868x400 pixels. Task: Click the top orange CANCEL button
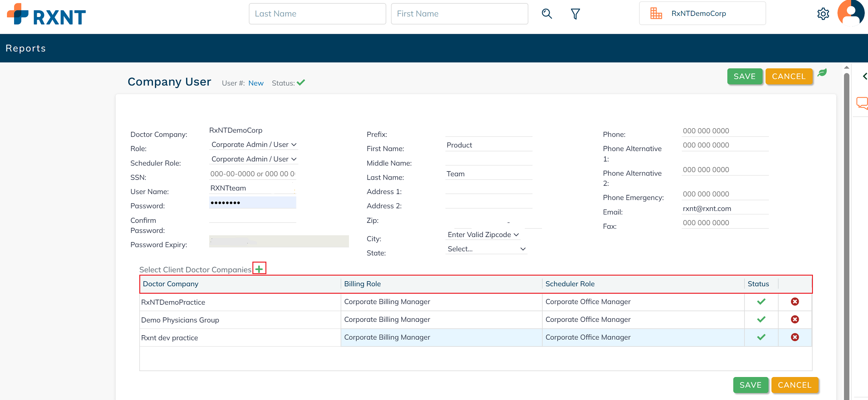click(789, 76)
